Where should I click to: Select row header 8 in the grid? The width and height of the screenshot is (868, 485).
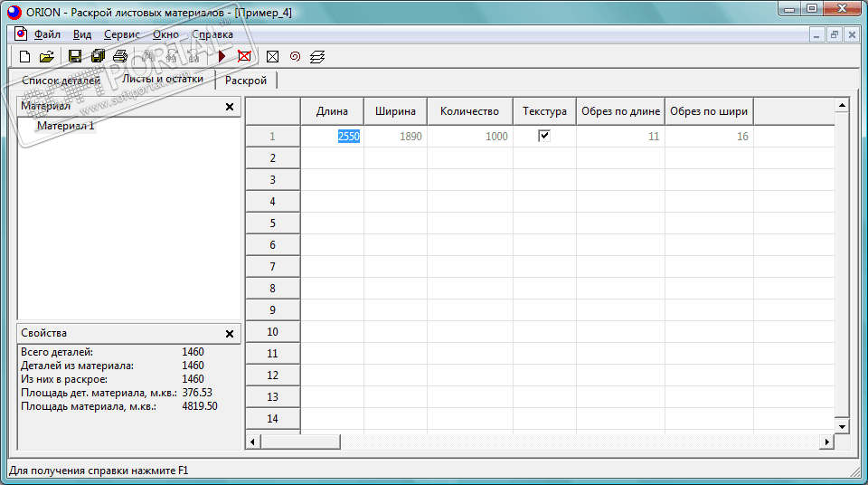tap(273, 289)
